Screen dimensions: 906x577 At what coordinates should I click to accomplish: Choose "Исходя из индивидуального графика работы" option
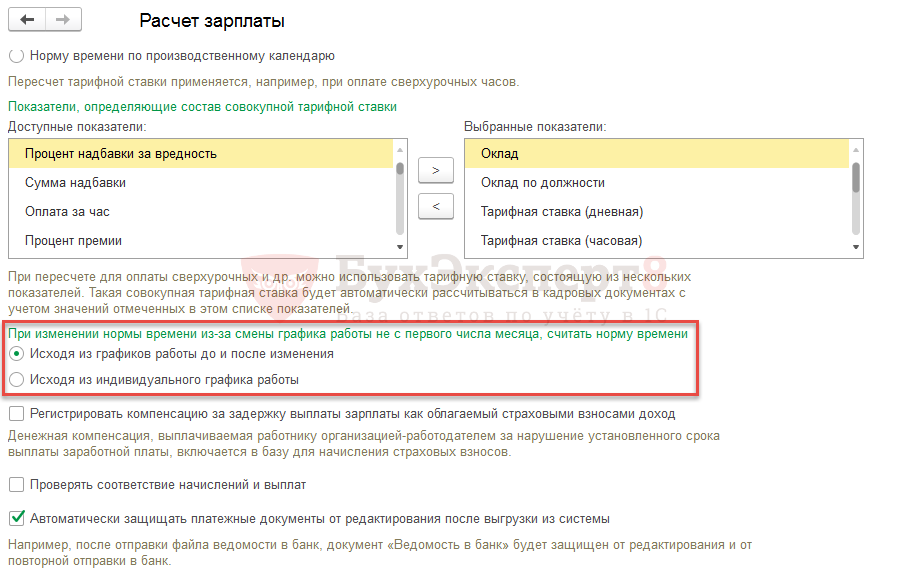pos(16,379)
